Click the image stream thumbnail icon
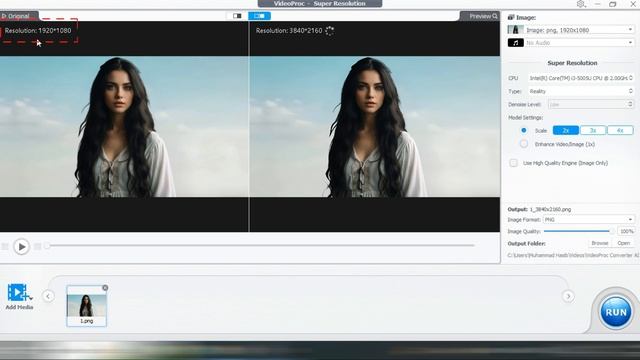 pyautogui.click(x=516, y=30)
